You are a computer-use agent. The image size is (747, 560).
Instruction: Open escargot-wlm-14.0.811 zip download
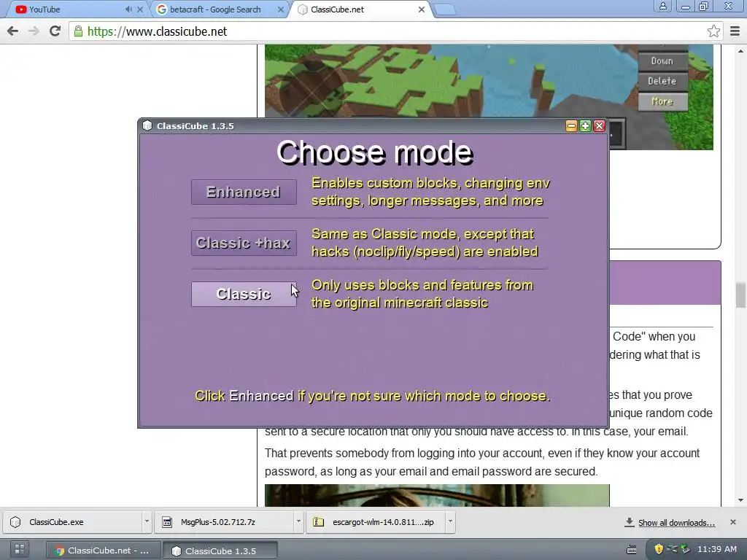coord(376,522)
